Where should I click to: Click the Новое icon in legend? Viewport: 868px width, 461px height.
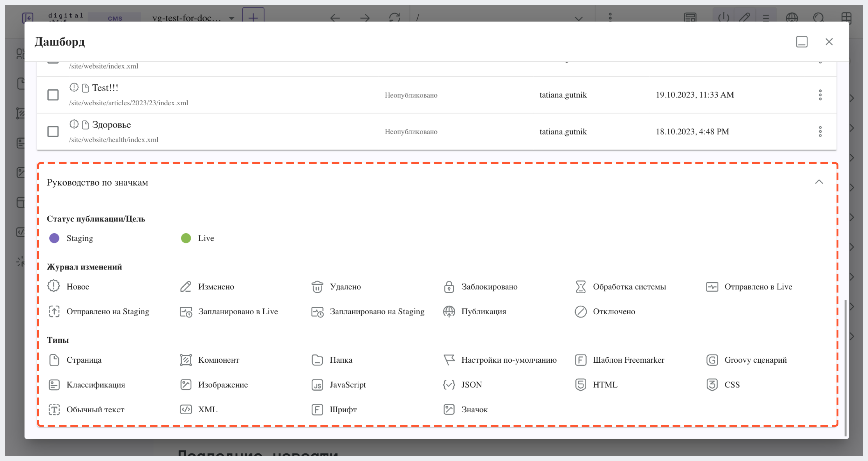pos(54,286)
